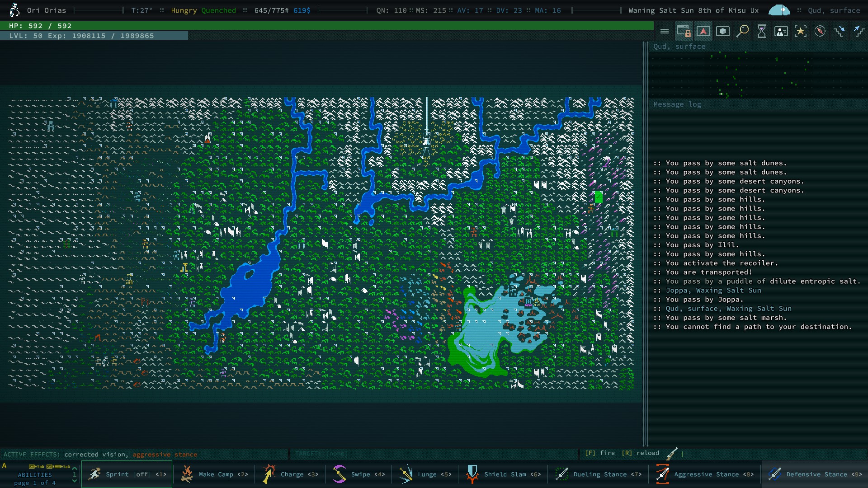Go to next abilities page arrow
The height and width of the screenshot is (488, 868).
(75, 481)
